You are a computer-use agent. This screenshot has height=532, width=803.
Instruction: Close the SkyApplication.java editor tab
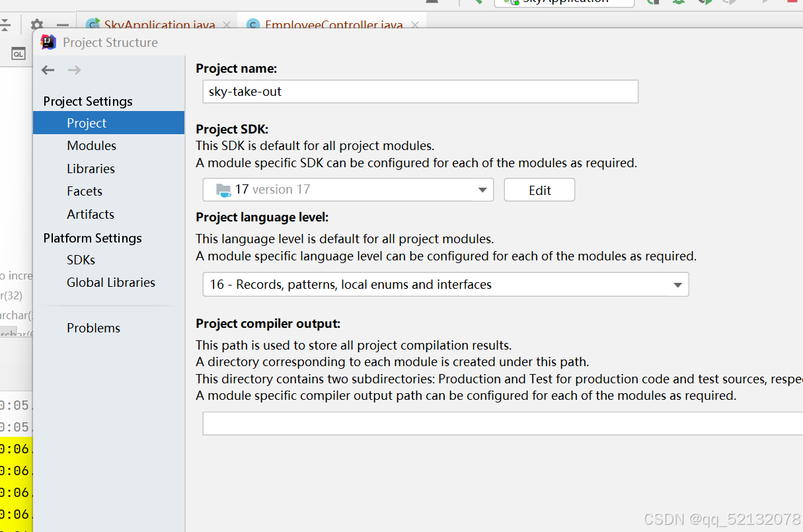pyautogui.click(x=227, y=25)
